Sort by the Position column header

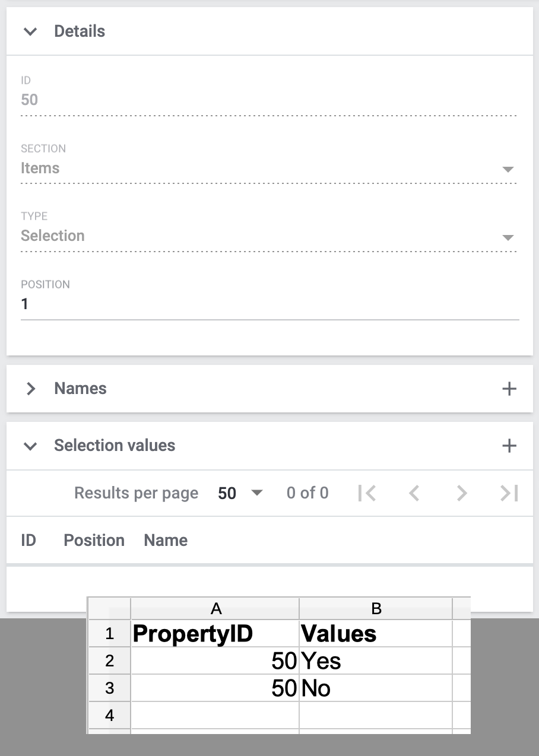pyautogui.click(x=94, y=541)
